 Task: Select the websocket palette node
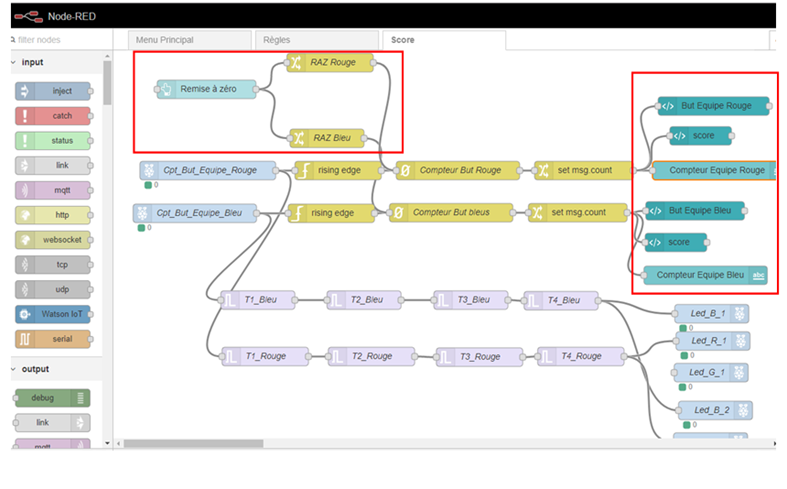(x=53, y=240)
